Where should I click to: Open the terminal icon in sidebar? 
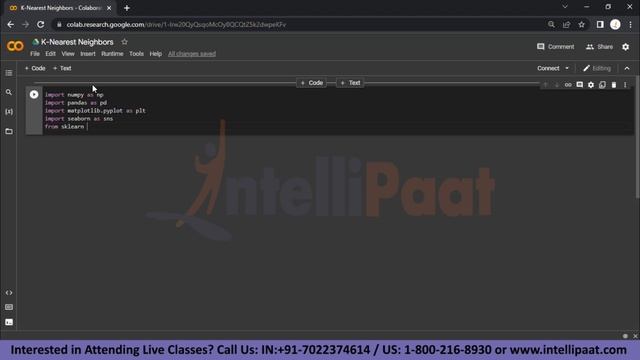9,322
